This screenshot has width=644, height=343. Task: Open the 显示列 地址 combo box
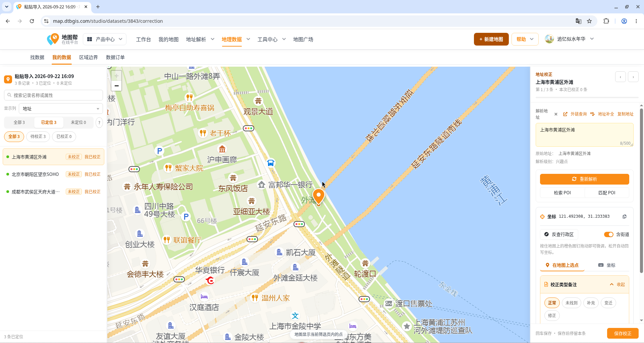61,109
